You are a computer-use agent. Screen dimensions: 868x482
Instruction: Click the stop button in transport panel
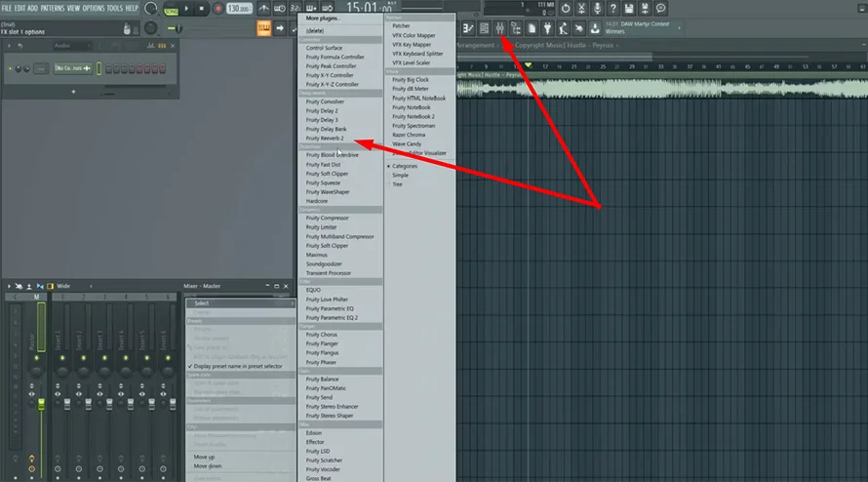[202, 9]
